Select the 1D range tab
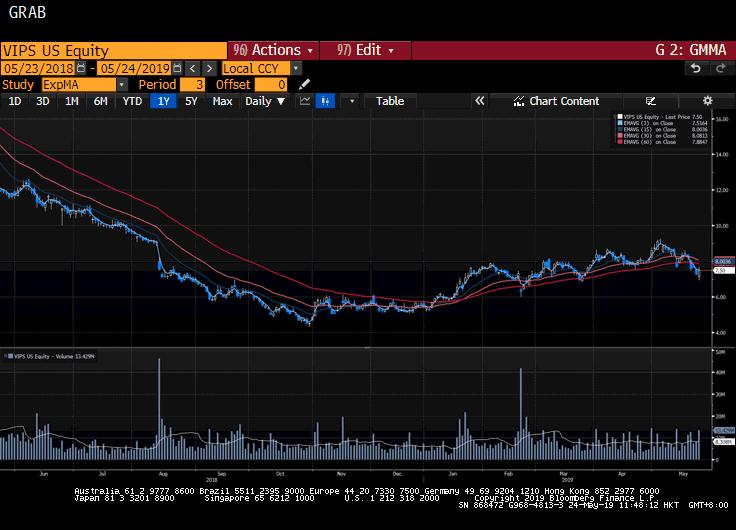This screenshot has height=530, width=736. point(15,101)
